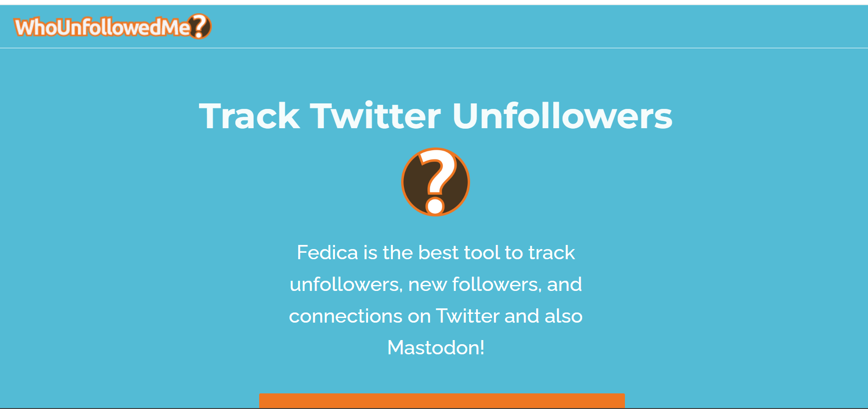Click the word "Fedica" in the description

pyautogui.click(x=327, y=253)
